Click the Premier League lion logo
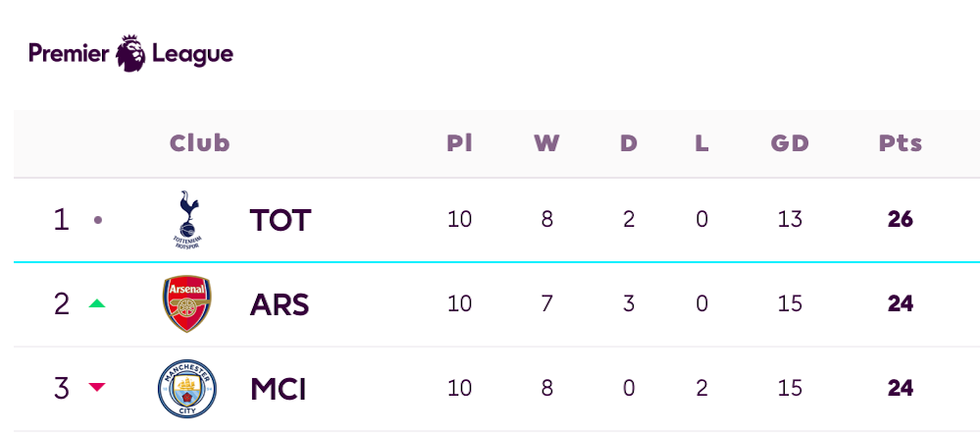Screen dimensions: 980x436 130,54
